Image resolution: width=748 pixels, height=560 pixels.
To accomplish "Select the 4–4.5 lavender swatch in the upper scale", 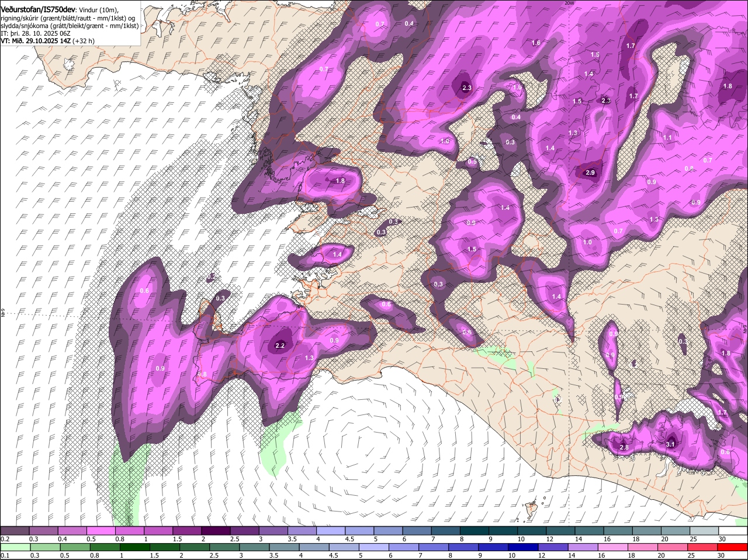I will pyautogui.click(x=331, y=530).
